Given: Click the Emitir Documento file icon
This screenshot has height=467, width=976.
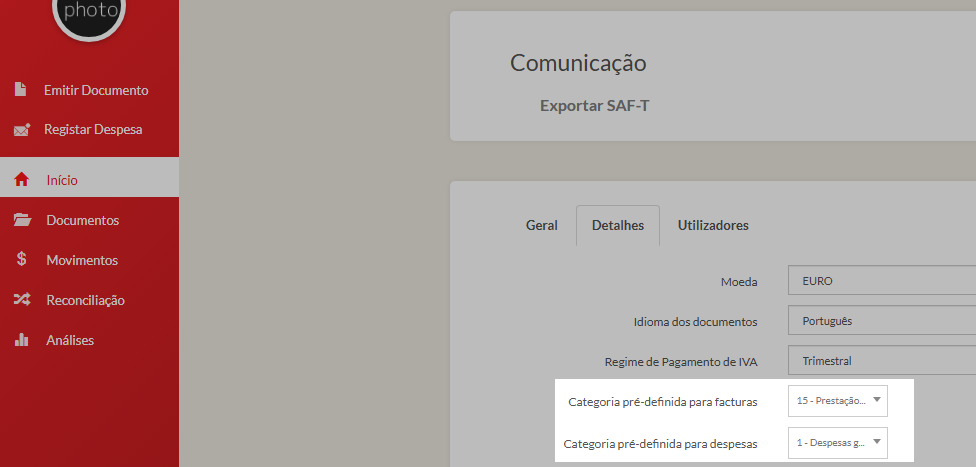Looking at the screenshot, I should tap(20, 90).
